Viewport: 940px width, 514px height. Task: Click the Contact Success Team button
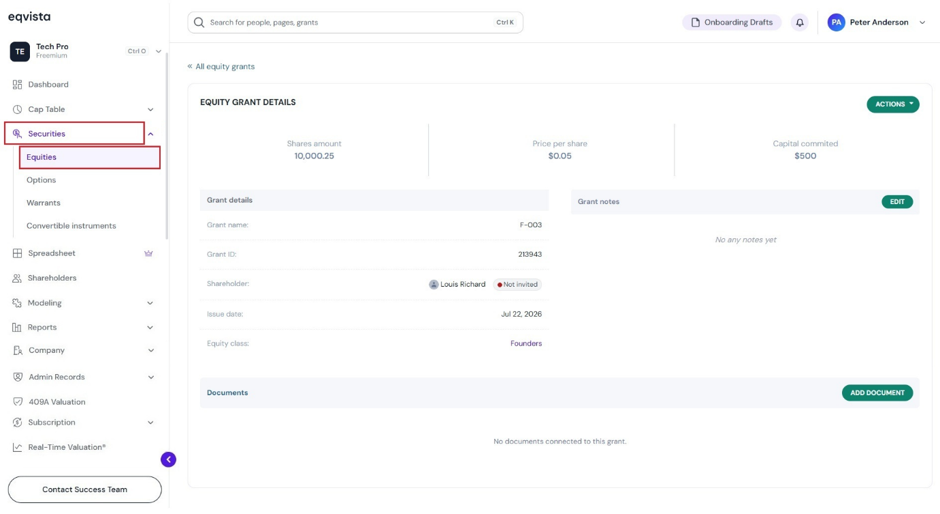point(85,489)
